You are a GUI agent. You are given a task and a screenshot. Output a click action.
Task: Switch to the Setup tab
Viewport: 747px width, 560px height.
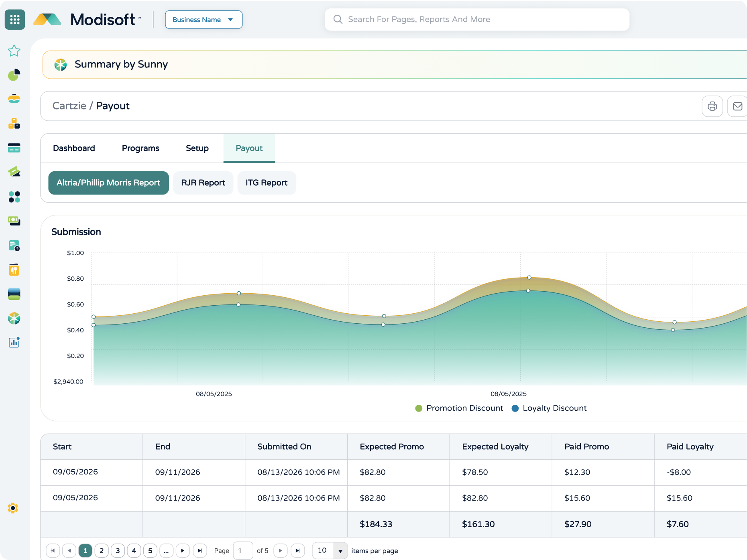197,148
